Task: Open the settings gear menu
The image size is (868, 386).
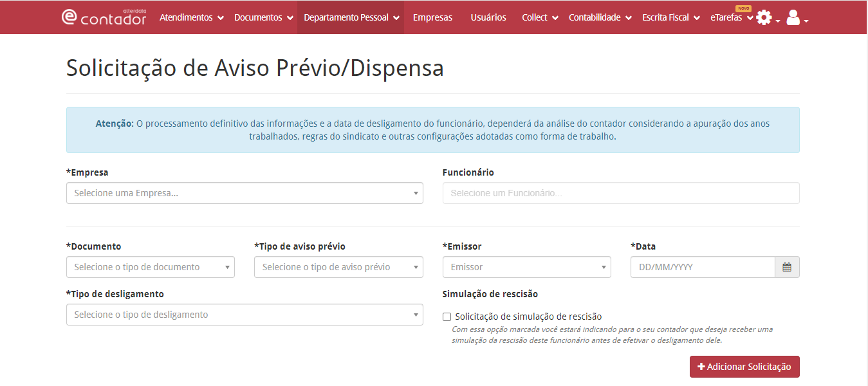Action: click(768, 18)
